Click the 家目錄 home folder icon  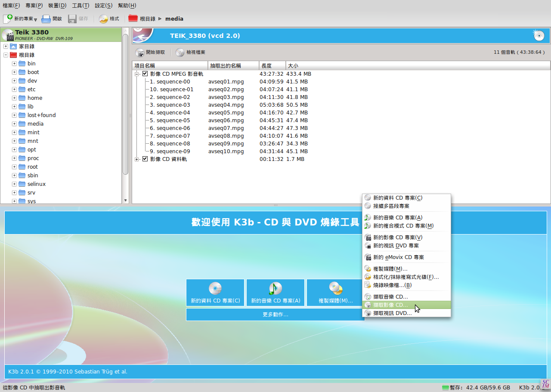click(x=13, y=46)
